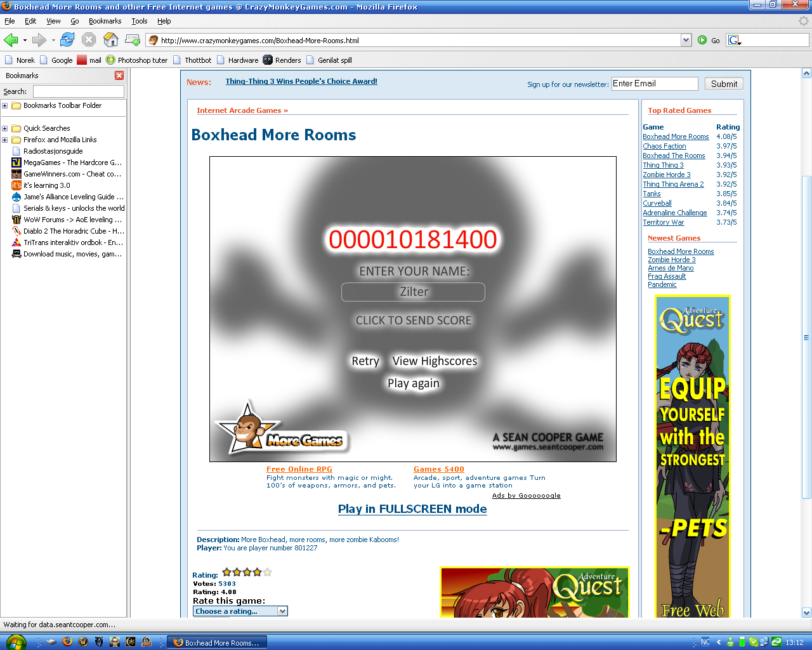Open the mail bookmark in toolbar
Image resolution: width=812 pixels, height=650 pixels.
[89, 60]
